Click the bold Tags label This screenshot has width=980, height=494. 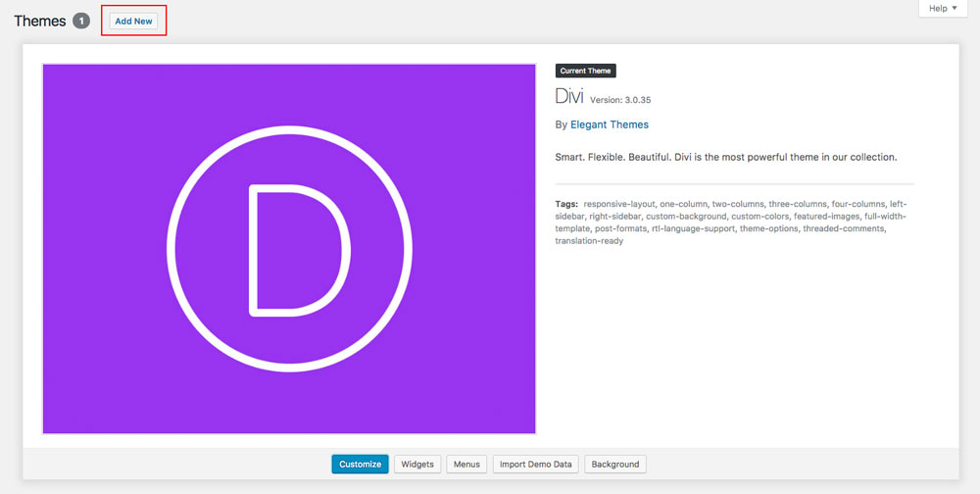566,204
